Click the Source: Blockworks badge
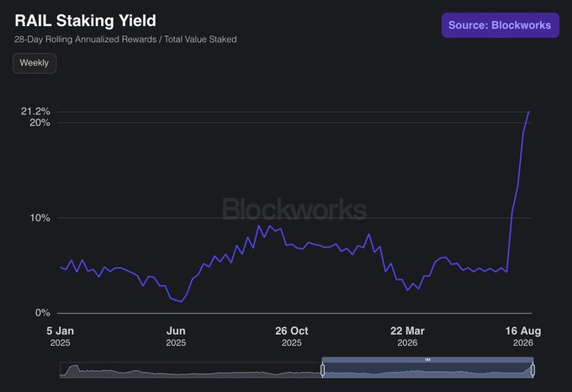572x392 pixels. pos(500,25)
